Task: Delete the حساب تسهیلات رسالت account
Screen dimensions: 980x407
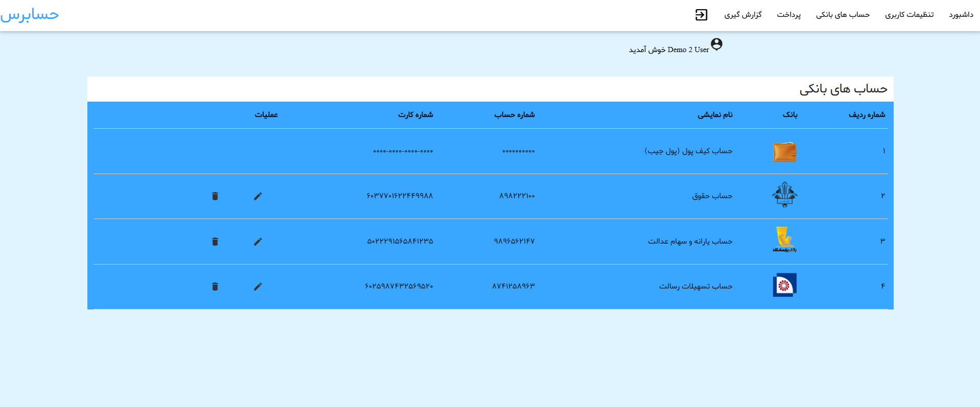Action: pos(215,286)
